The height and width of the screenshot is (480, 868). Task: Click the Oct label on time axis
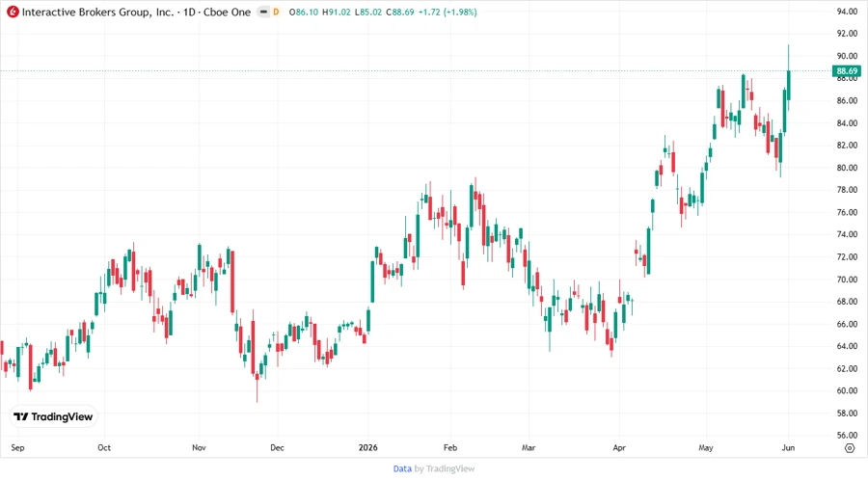pyautogui.click(x=104, y=447)
